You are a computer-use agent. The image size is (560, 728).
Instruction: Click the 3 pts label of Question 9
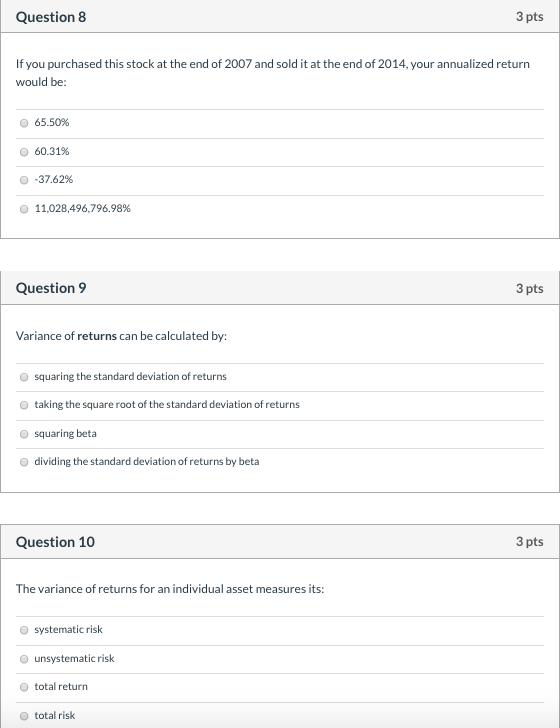[529, 288]
